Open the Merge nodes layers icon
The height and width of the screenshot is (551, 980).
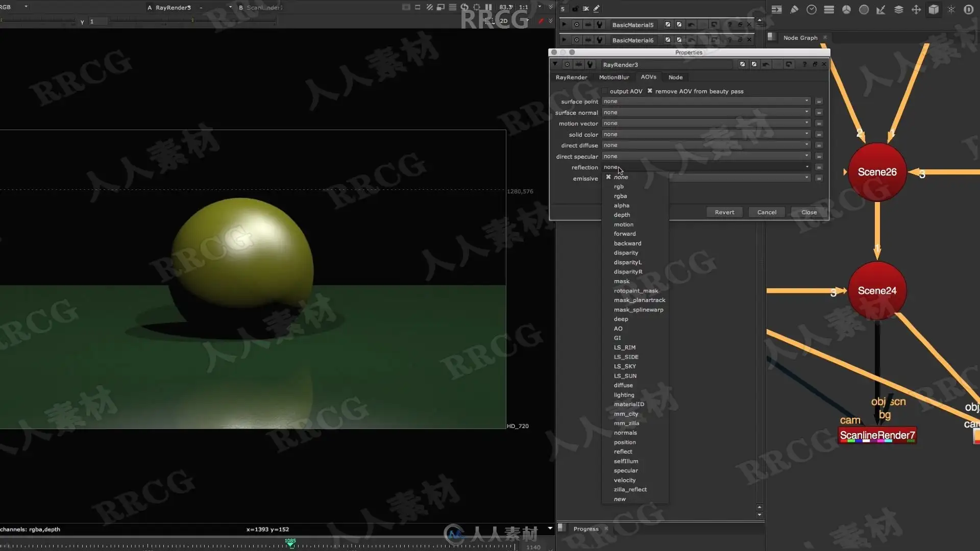pyautogui.click(x=899, y=9)
